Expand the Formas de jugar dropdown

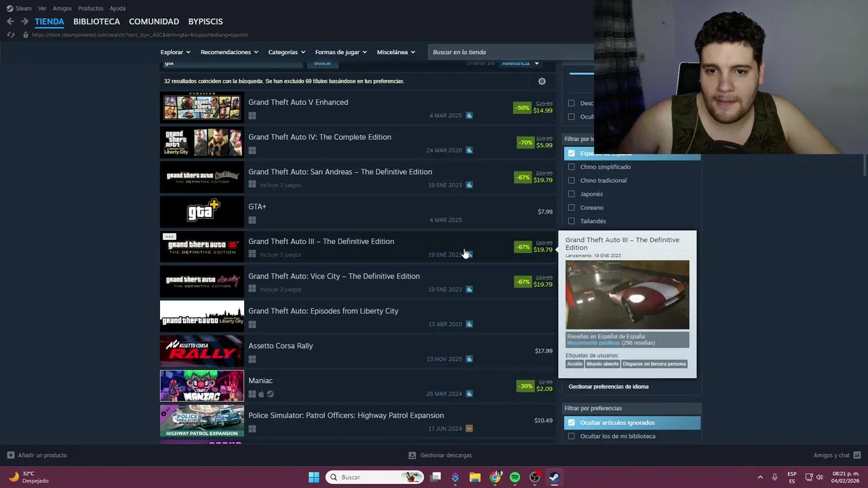340,52
